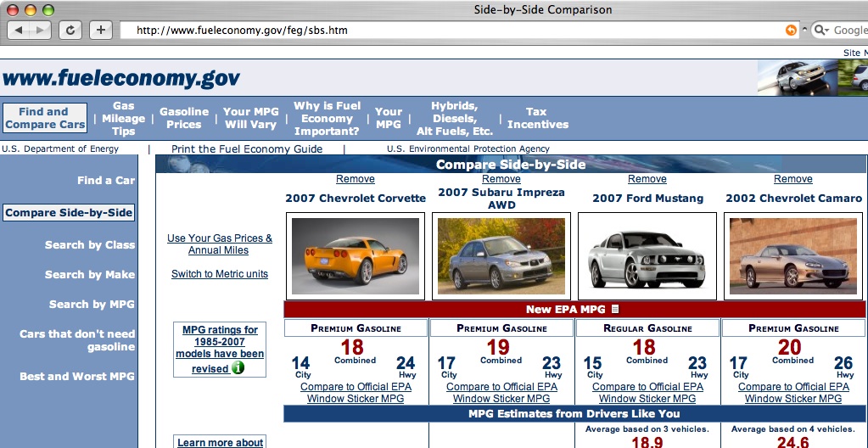Screen dimensions: 868x448
Task: Select Best and Worst MPG in sidebar
Action: point(77,377)
